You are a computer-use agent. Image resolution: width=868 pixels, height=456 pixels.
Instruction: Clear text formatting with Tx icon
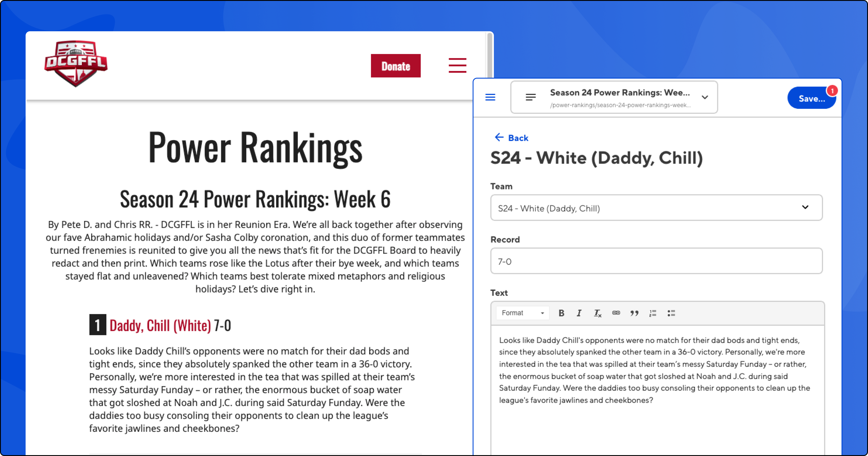[x=597, y=313]
